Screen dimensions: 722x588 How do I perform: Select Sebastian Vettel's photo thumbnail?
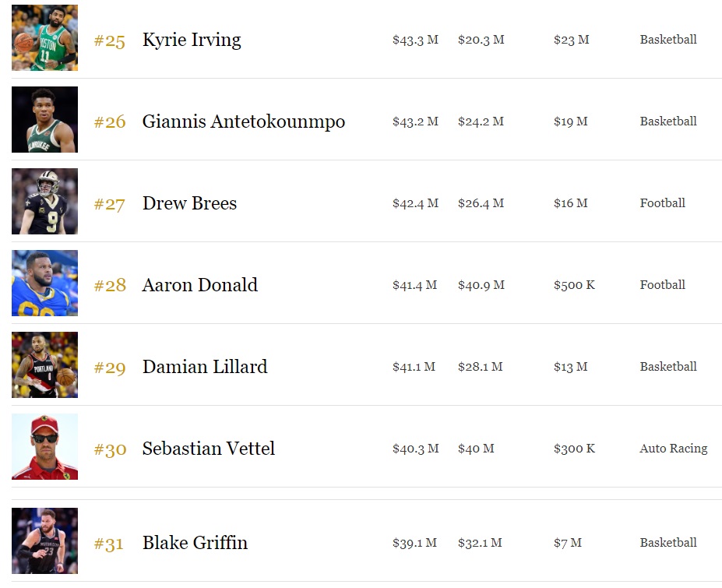tap(44, 446)
